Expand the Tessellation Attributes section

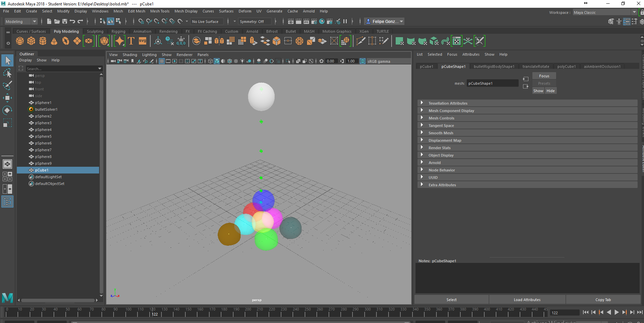(x=448, y=103)
